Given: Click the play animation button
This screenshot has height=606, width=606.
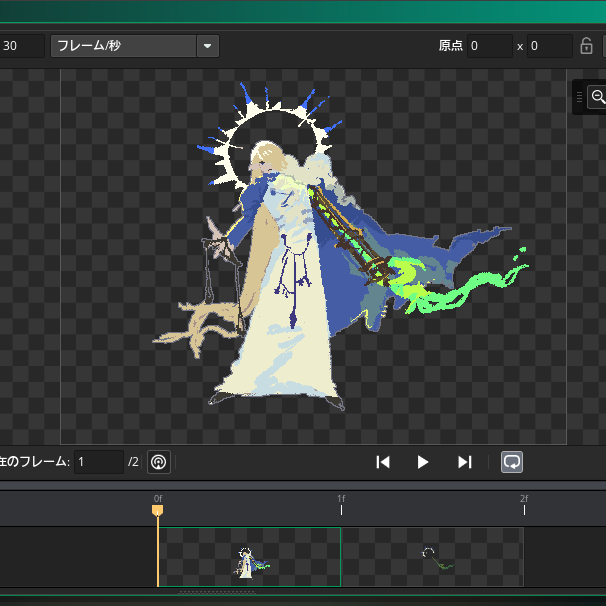Looking at the screenshot, I should (x=422, y=462).
